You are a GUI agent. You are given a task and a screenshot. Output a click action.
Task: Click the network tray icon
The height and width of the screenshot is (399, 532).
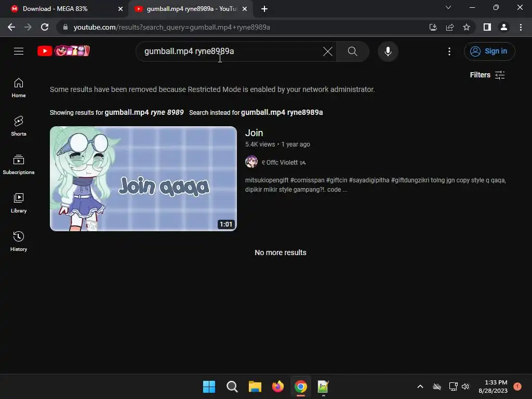[453, 387]
